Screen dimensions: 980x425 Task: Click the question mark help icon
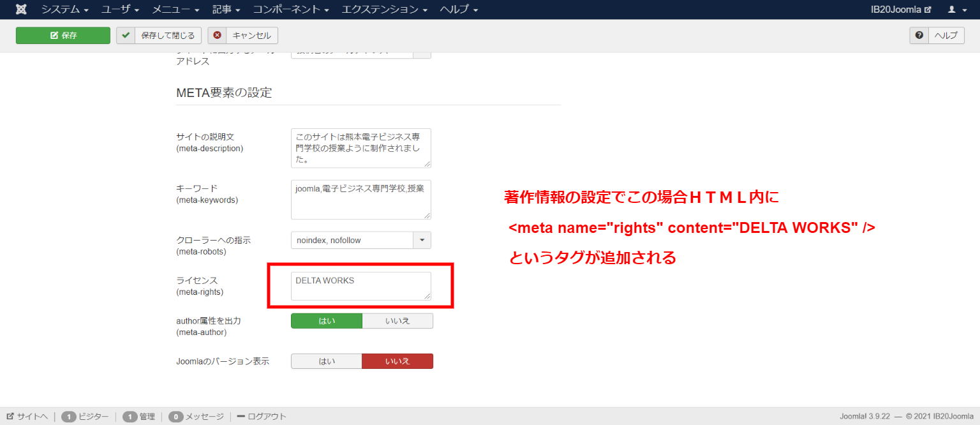(919, 36)
